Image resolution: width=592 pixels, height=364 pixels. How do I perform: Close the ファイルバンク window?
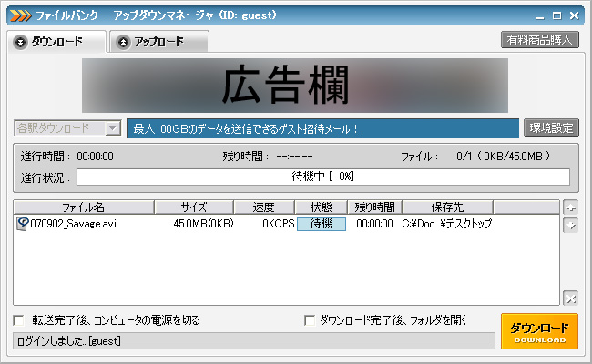coord(575,15)
